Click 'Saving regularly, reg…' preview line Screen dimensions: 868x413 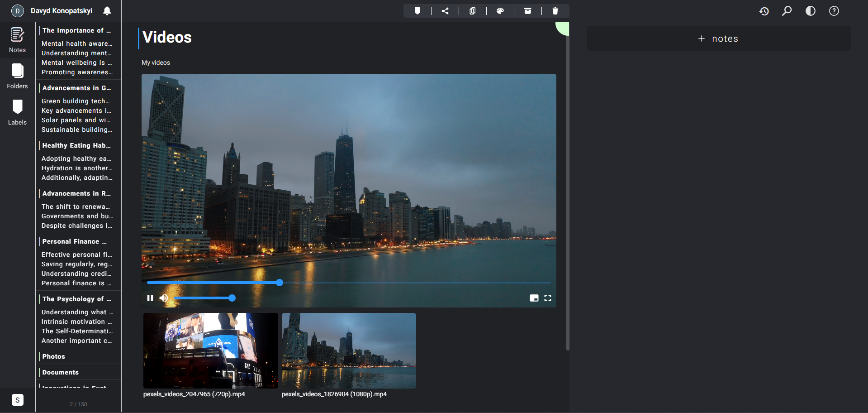coord(77,264)
